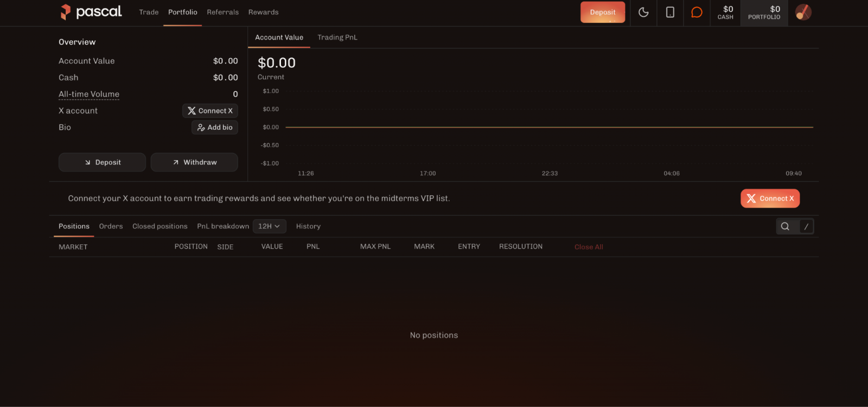Viewport: 868px width, 407px height.
Task: Click the MARKET column header
Action: click(73, 247)
